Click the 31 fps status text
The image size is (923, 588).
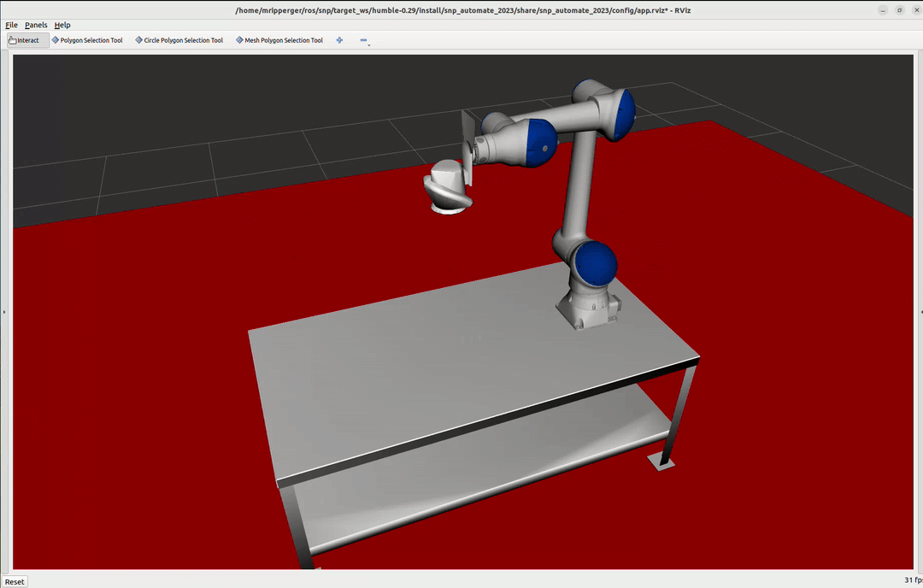pyautogui.click(x=913, y=579)
